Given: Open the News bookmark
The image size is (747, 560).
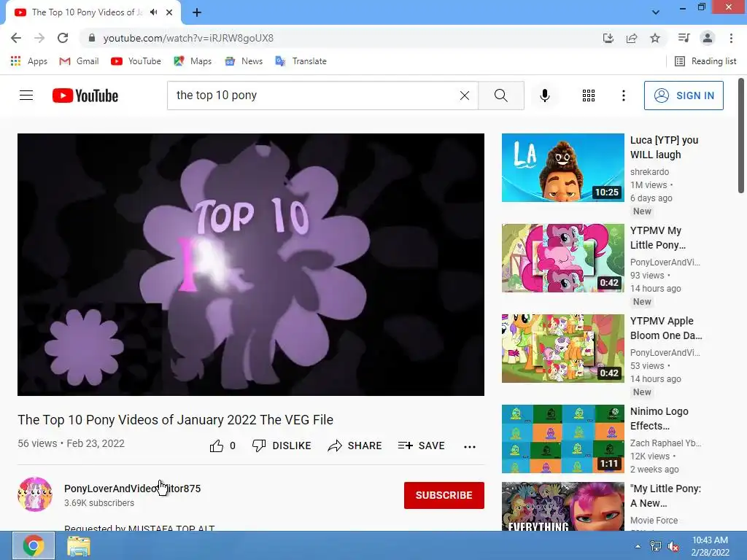Looking at the screenshot, I should pyautogui.click(x=244, y=61).
